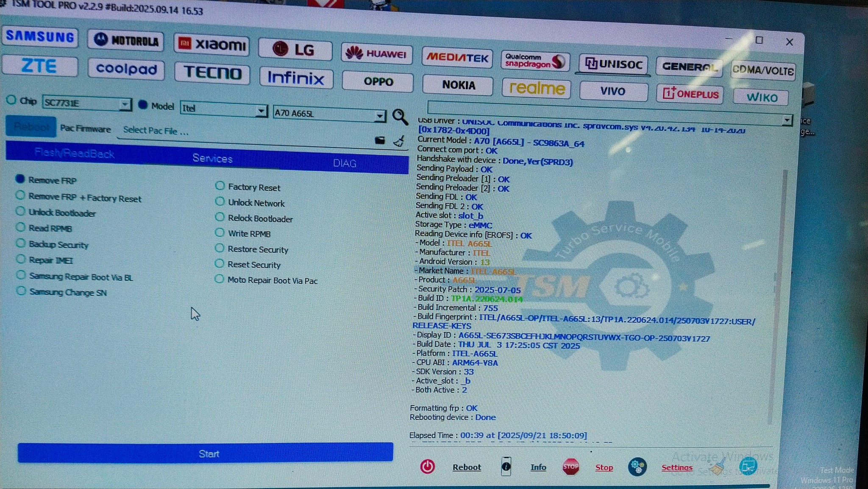Screen dimensions: 868x489
Task: Select Moto Repair Boot Via Pac option
Action: pyautogui.click(x=219, y=279)
